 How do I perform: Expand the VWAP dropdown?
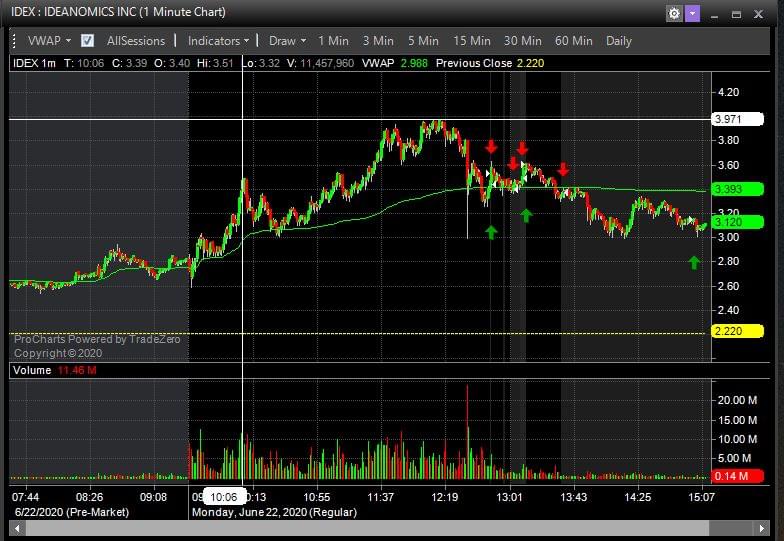pyautogui.click(x=49, y=40)
